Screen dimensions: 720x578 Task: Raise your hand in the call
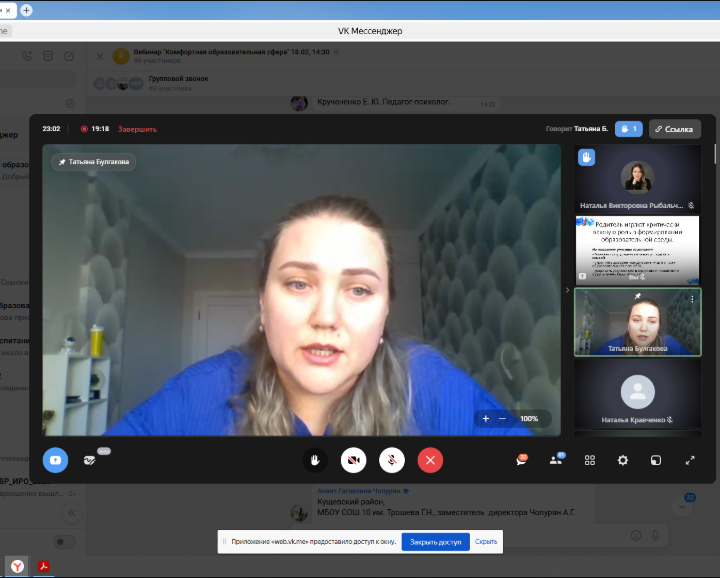(x=316, y=460)
